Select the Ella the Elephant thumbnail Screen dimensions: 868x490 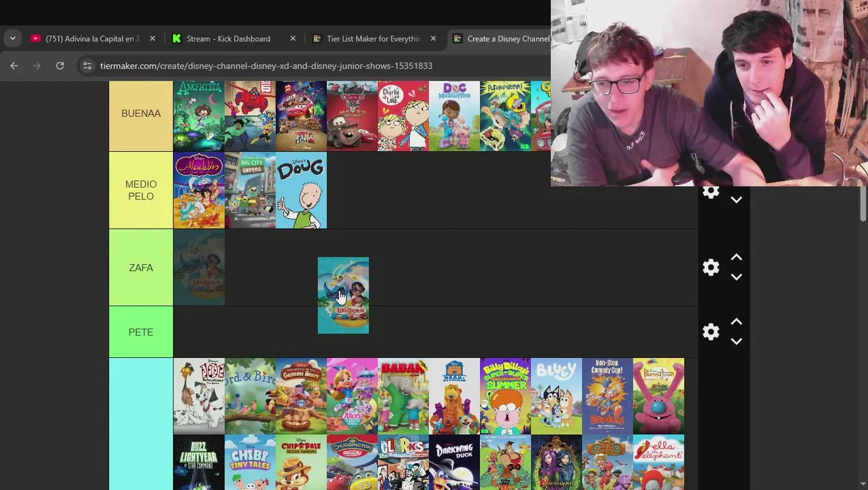[x=658, y=463]
